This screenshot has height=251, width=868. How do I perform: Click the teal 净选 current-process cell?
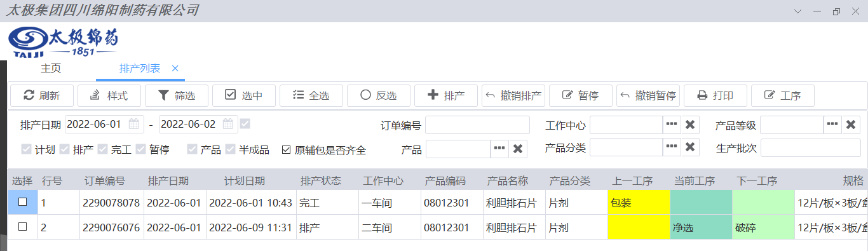pos(701,227)
